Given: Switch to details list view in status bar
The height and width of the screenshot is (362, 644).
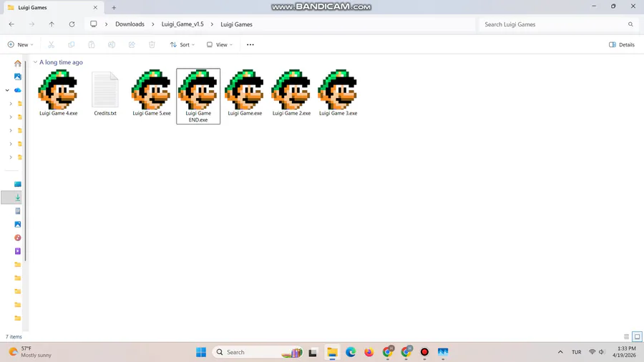Looking at the screenshot, I should [x=626, y=336].
